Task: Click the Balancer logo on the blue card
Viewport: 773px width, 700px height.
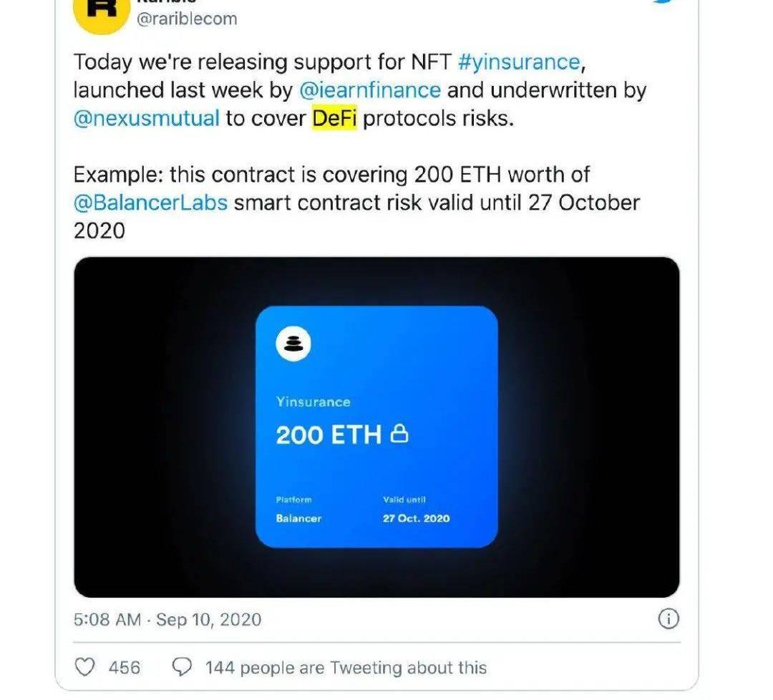Action: [293, 343]
